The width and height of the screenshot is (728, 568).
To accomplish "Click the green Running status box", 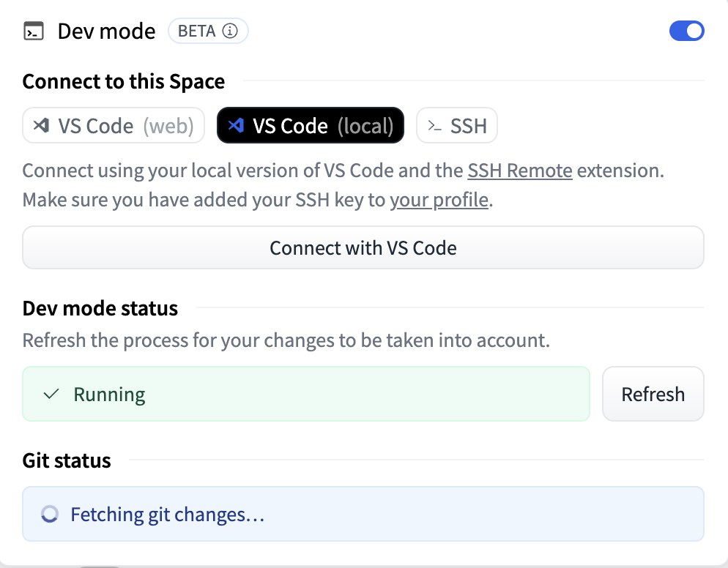I will pos(306,395).
